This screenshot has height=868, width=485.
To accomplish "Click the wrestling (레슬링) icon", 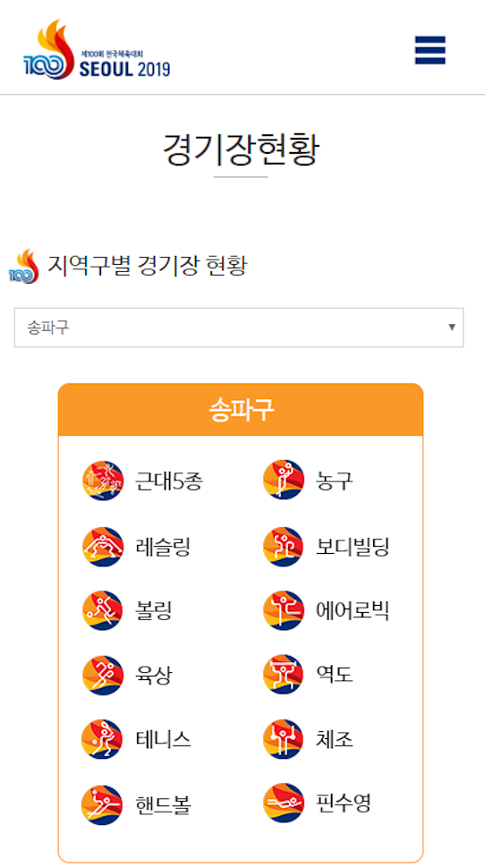I will point(102,547).
